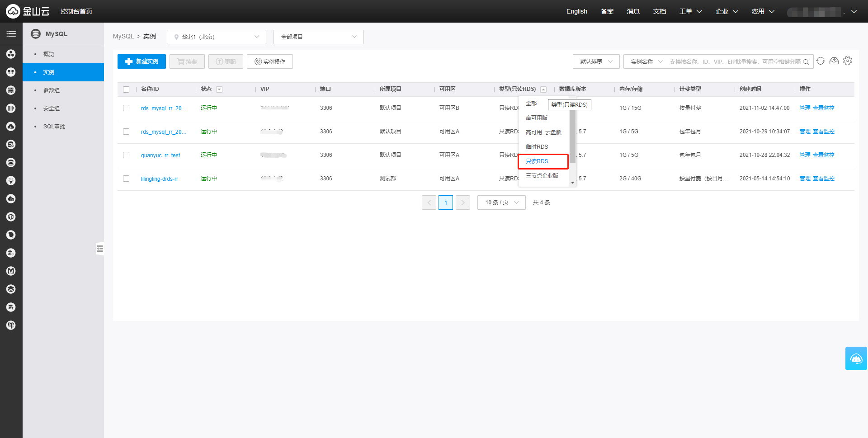Click the refresh icon beside the search box
The image size is (868, 438).
pos(821,61)
